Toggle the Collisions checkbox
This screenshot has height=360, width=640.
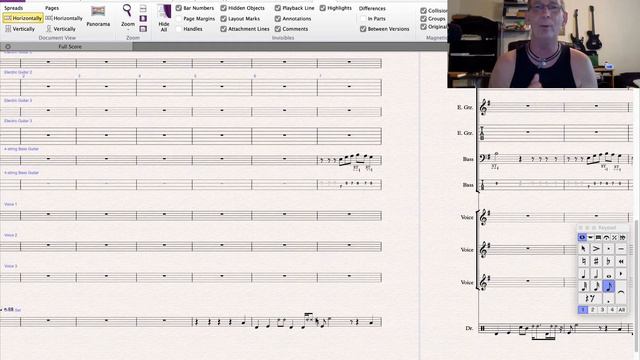pos(424,11)
